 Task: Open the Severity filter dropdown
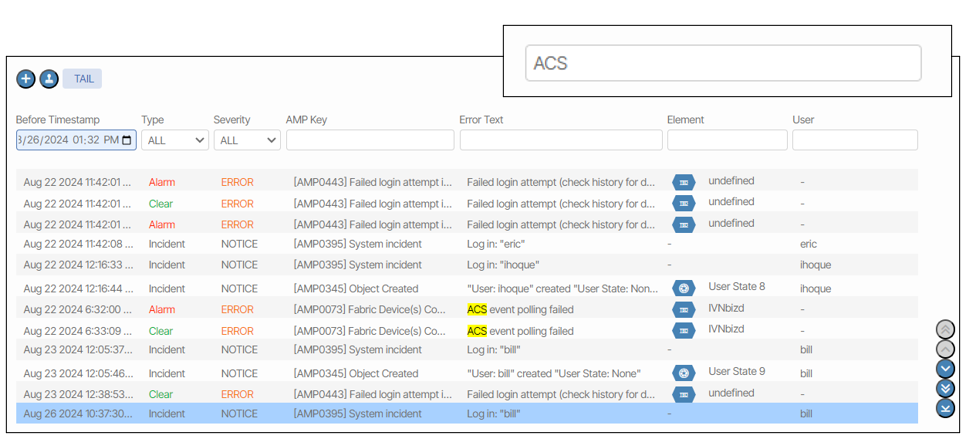point(246,140)
